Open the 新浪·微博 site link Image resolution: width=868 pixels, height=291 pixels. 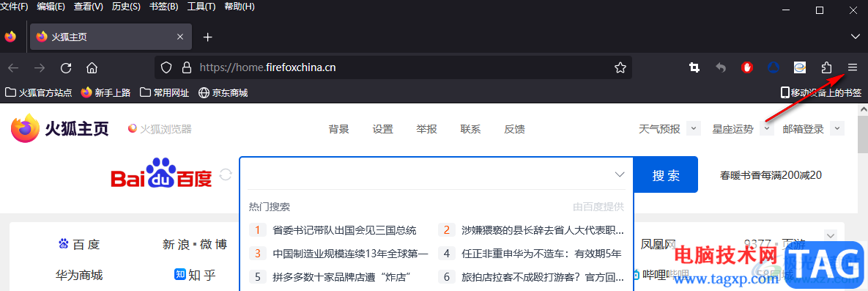(x=195, y=244)
